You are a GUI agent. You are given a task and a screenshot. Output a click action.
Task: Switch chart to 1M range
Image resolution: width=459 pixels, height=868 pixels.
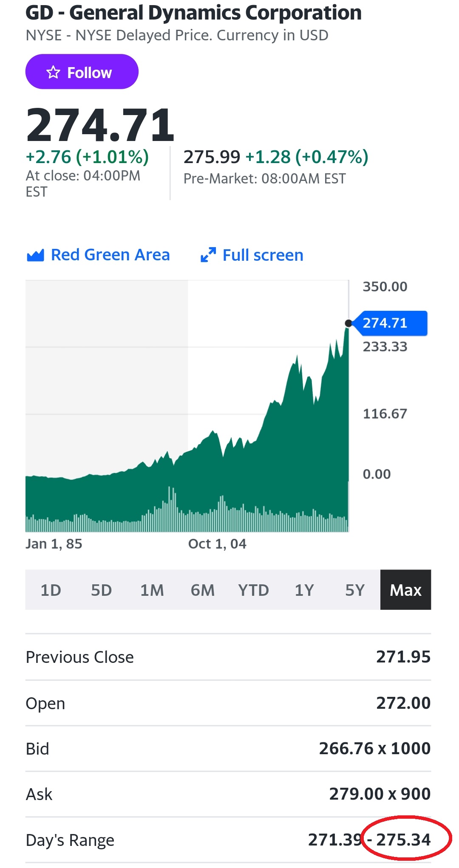click(x=152, y=590)
